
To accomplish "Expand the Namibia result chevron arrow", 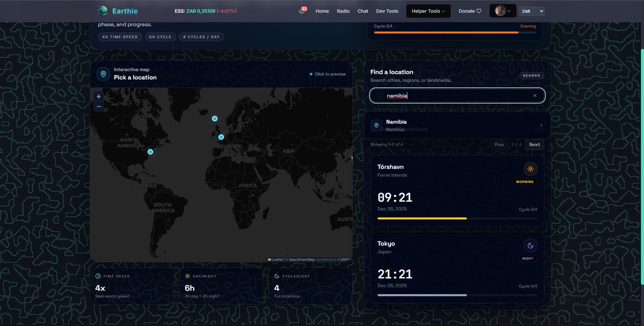I will (x=541, y=125).
